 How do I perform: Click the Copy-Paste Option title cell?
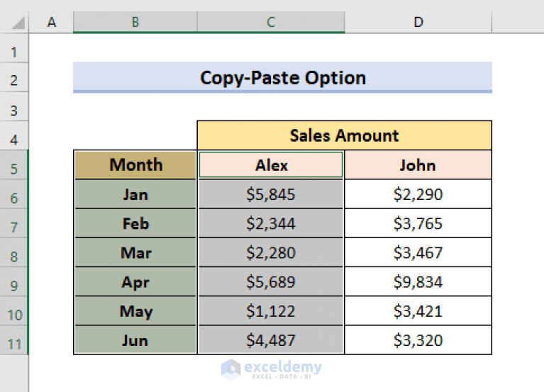(282, 77)
